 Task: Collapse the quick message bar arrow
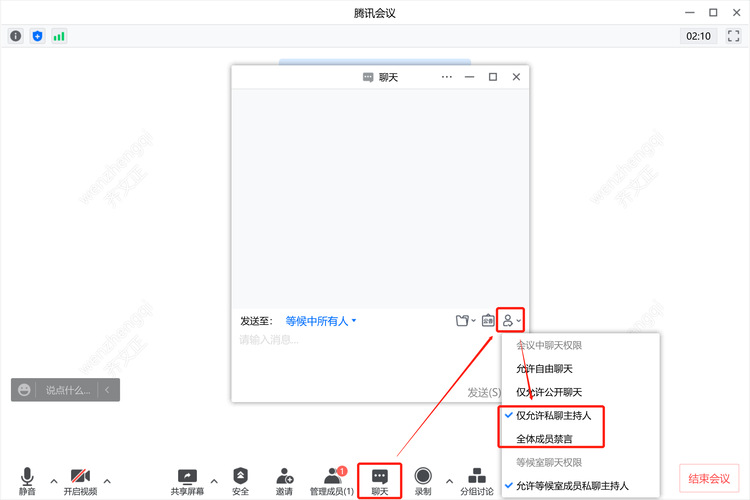click(107, 390)
